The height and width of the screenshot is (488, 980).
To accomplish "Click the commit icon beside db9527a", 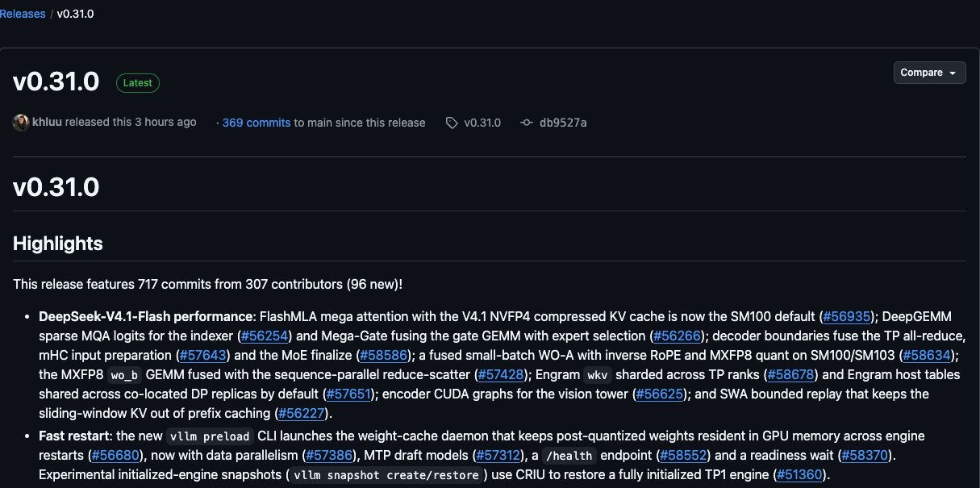I will [x=527, y=123].
